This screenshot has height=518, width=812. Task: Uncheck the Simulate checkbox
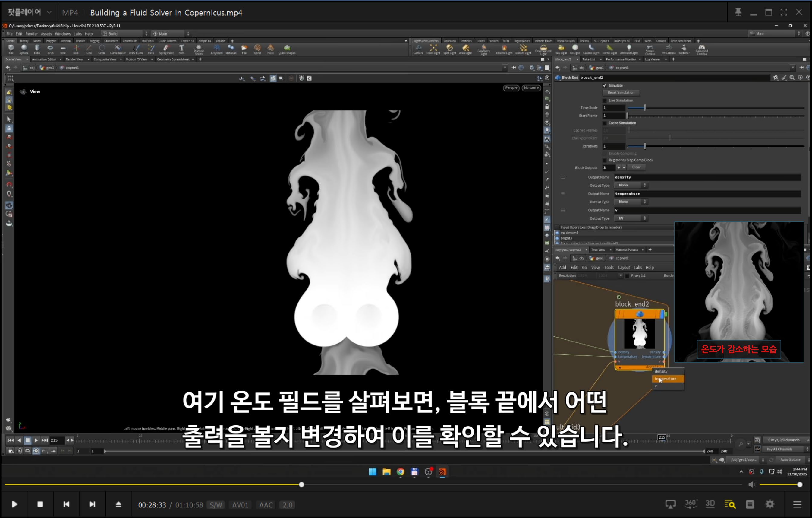[x=605, y=86]
